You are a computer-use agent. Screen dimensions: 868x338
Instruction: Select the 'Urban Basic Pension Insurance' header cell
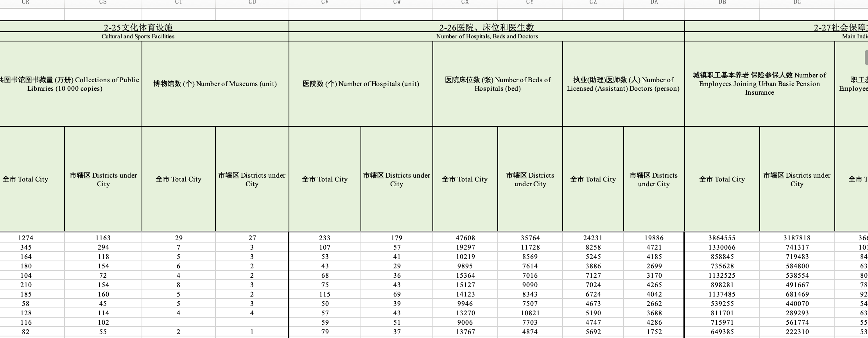760,84
